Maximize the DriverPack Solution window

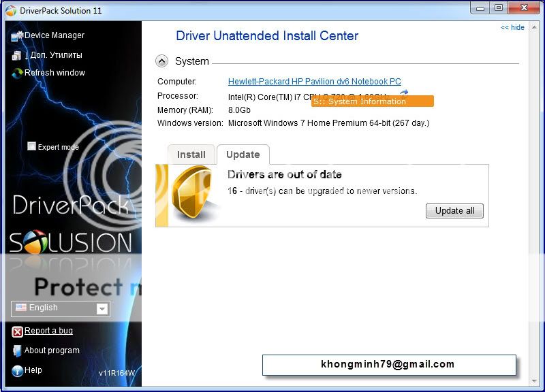pos(499,7)
